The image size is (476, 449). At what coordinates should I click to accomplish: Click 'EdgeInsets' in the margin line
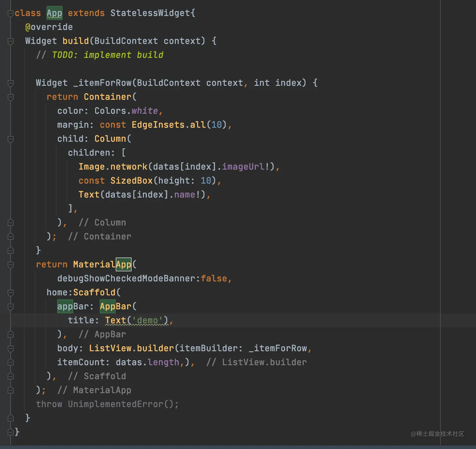(x=158, y=125)
